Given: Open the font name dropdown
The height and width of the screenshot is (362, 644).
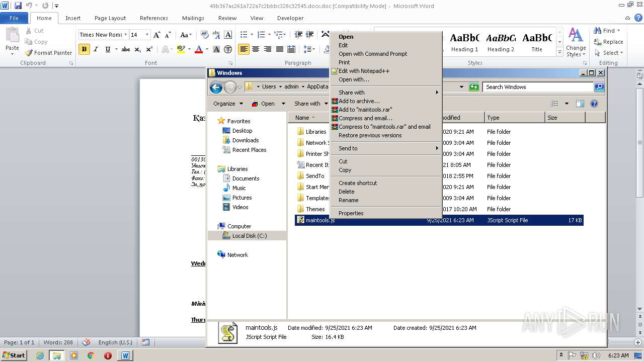Looking at the screenshot, I should pyautogui.click(x=125, y=35).
